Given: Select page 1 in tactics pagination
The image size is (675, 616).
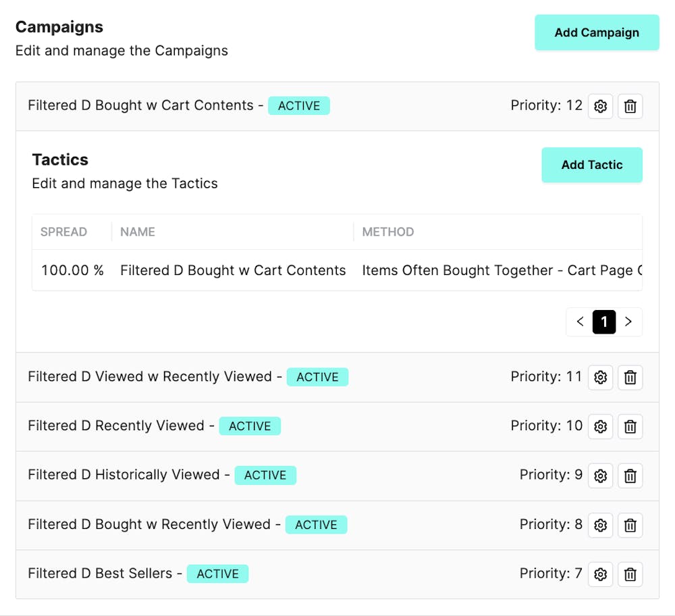Looking at the screenshot, I should [604, 322].
